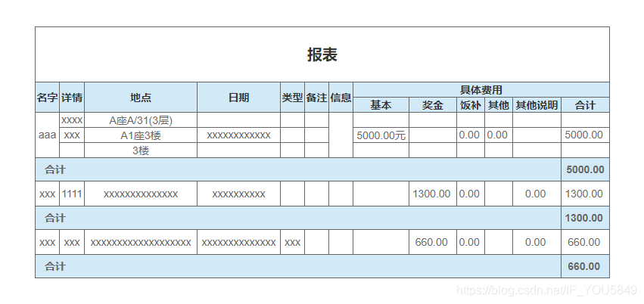
Task: Click the name cell in the 660.00 row
Action: click(x=47, y=242)
